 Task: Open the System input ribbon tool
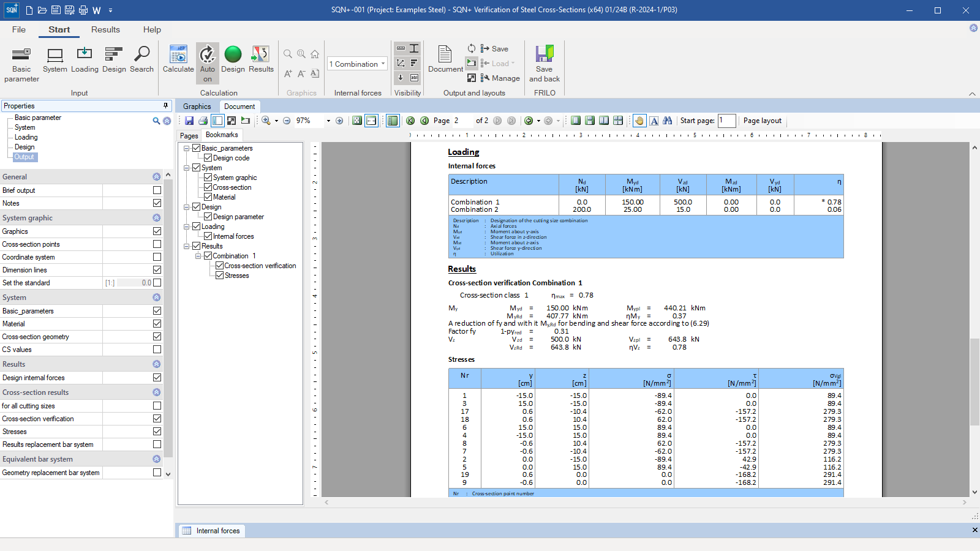pos(55,60)
